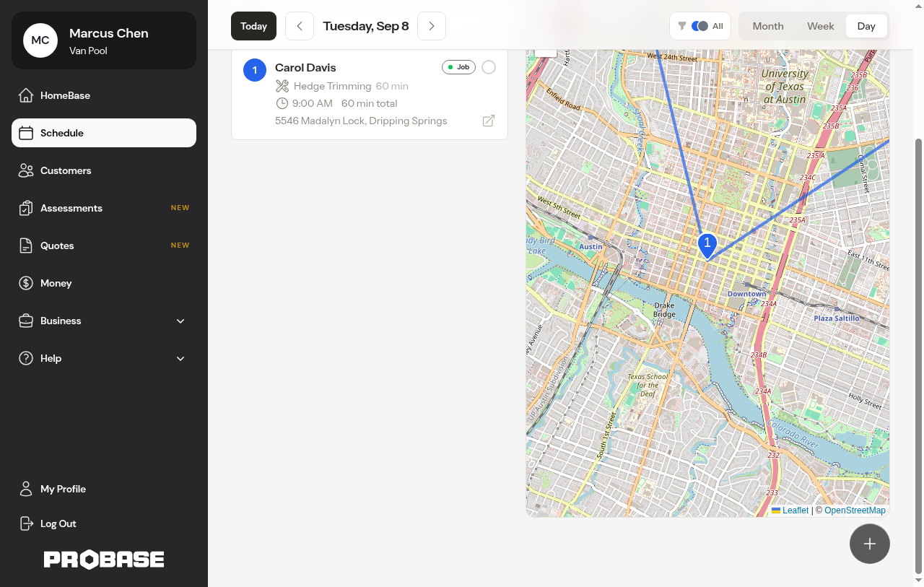Screen dimensions: 924x587
Task: Open the OpenStreetMap attribution link
Action: pyautogui.click(x=855, y=510)
